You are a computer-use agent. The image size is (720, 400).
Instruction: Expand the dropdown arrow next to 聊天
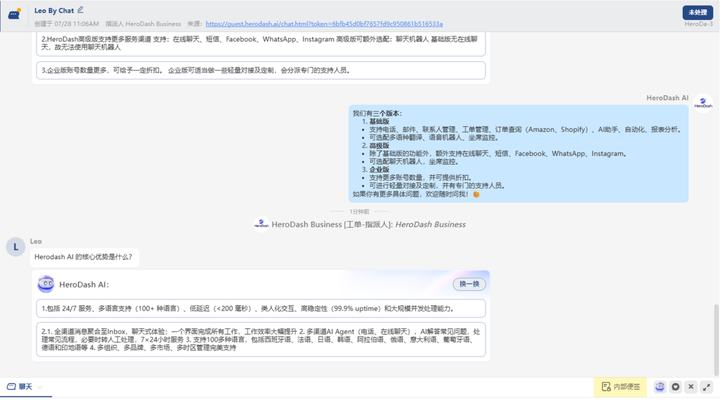(x=40, y=387)
